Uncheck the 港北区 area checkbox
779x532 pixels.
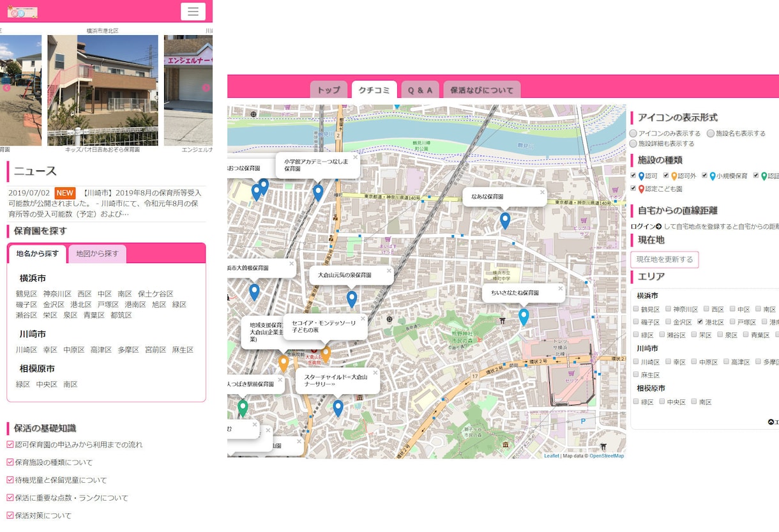point(700,322)
